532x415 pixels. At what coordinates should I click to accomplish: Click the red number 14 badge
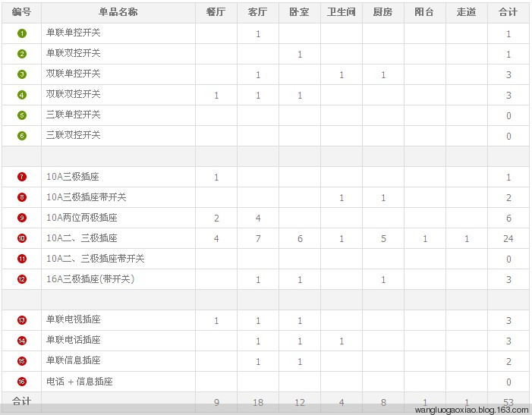coord(22,341)
